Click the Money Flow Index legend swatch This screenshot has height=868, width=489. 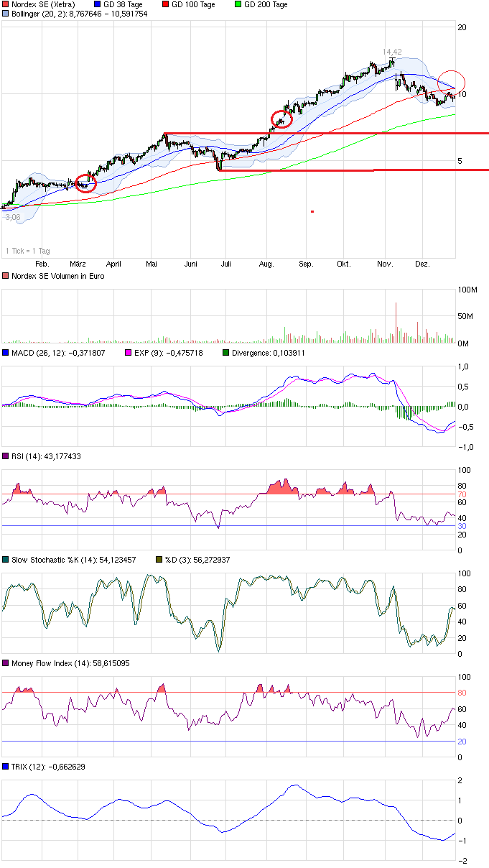[6, 663]
